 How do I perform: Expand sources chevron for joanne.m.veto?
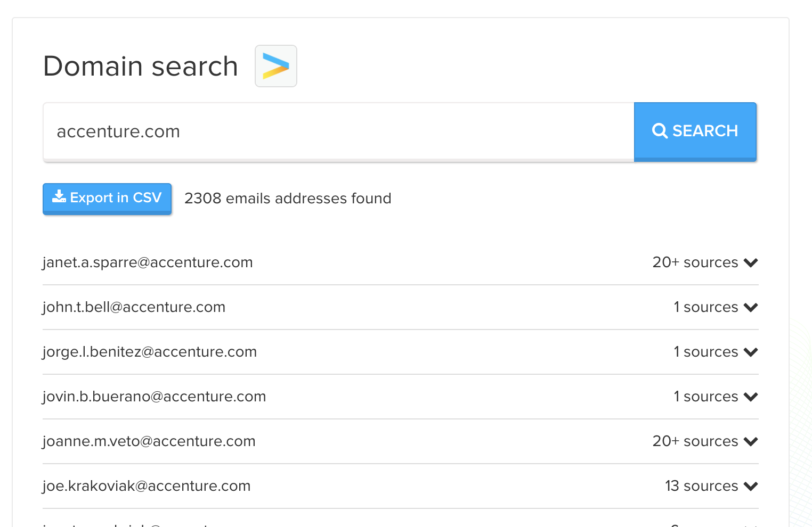tap(751, 441)
